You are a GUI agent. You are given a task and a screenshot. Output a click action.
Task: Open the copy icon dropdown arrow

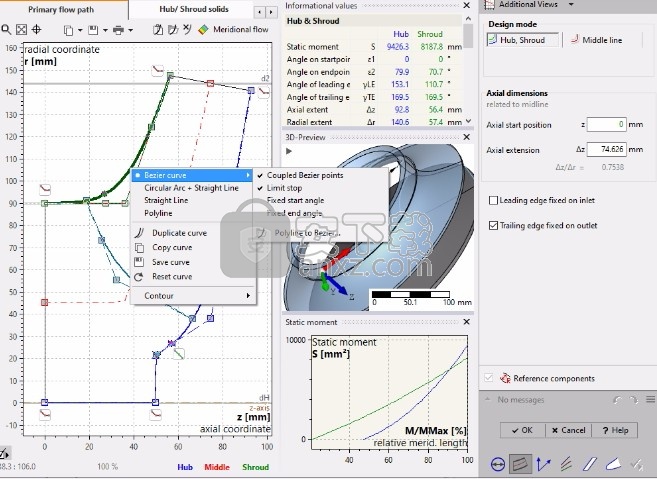coord(80,30)
